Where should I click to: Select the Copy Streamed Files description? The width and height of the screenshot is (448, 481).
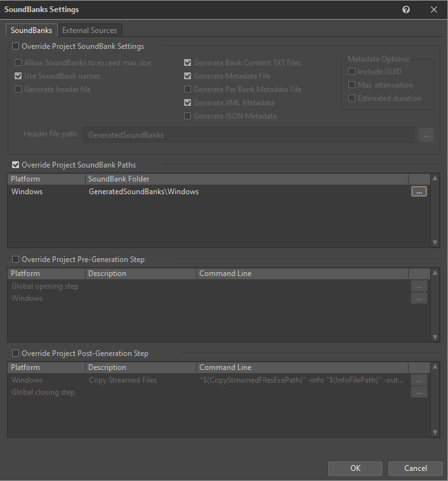tap(122, 380)
